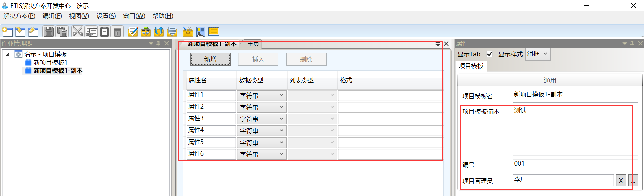Collapse the 演示 - 项目模板 tree node
The height and width of the screenshot is (196, 644).
pos(8,54)
